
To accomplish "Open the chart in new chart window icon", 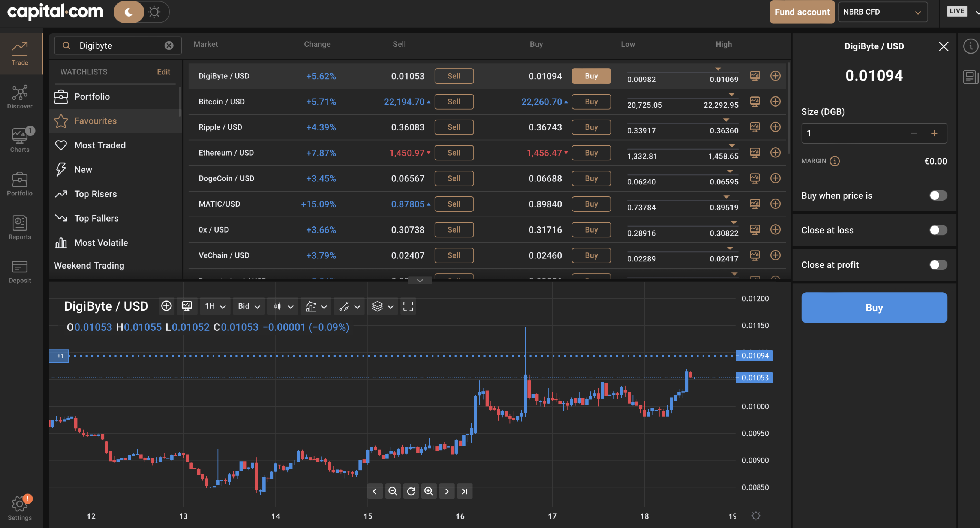I will 187,306.
